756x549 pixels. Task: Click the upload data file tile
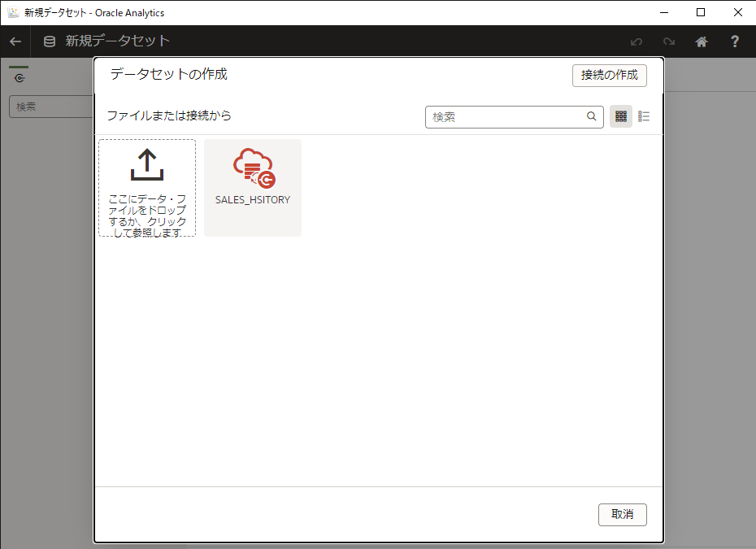pyautogui.click(x=147, y=188)
